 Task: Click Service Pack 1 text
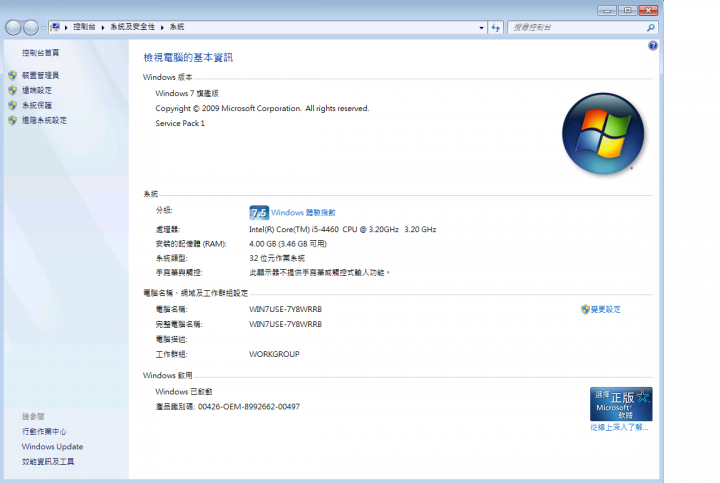180,124
